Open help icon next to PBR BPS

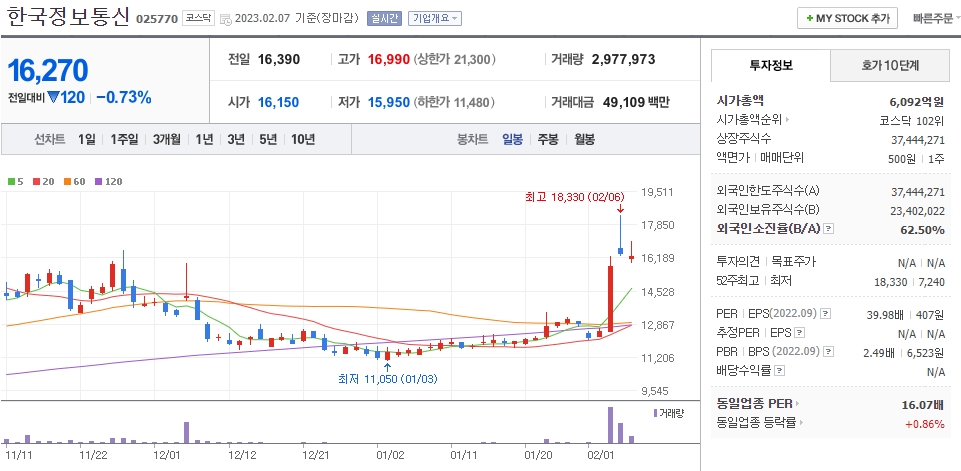(829, 352)
